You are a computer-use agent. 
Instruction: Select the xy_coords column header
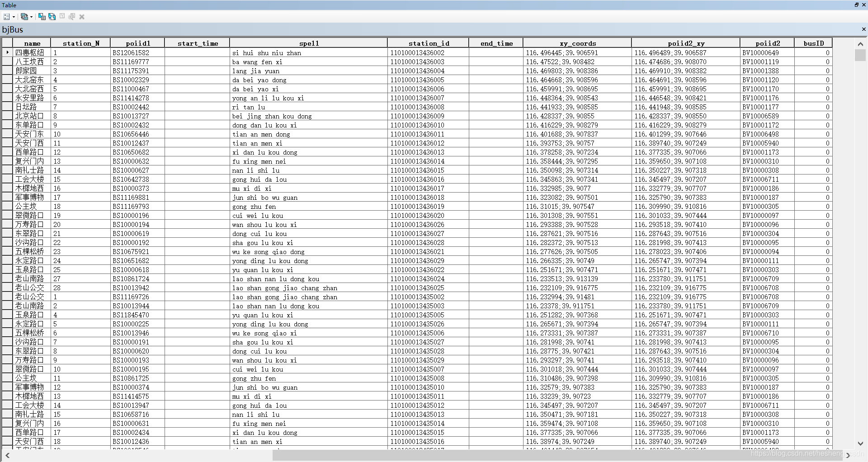(x=577, y=43)
